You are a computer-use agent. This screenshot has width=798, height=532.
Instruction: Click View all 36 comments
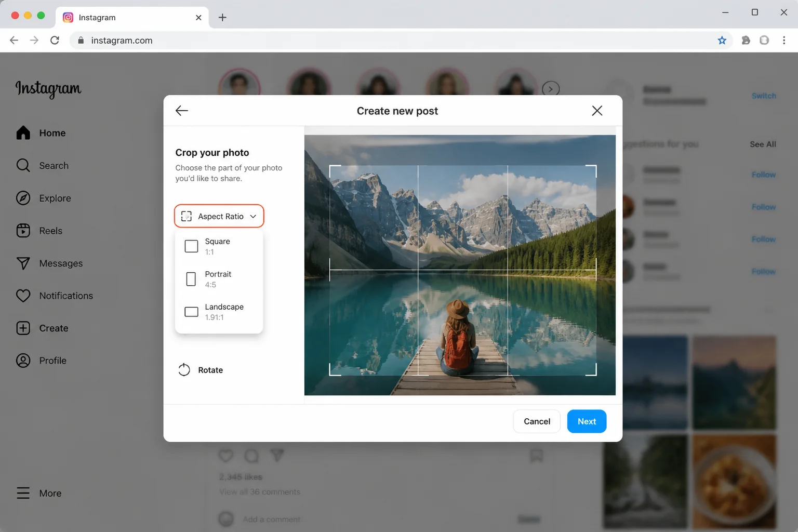pyautogui.click(x=260, y=492)
